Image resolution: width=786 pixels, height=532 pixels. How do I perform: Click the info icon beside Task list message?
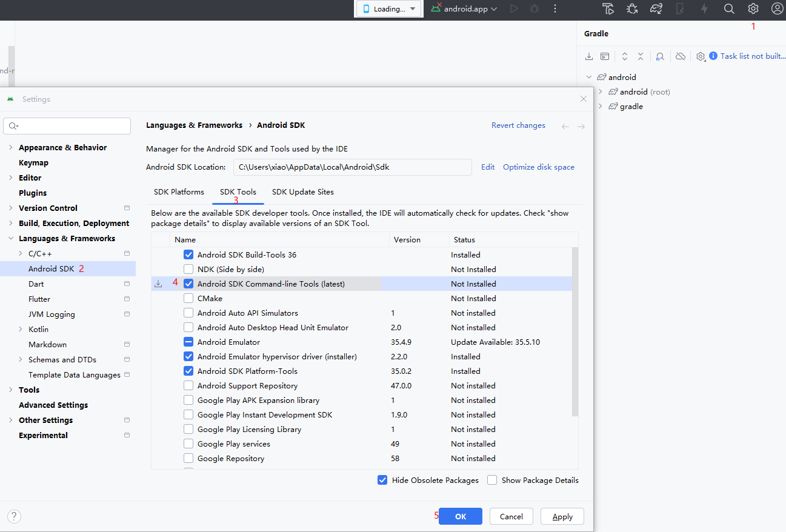(713, 56)
